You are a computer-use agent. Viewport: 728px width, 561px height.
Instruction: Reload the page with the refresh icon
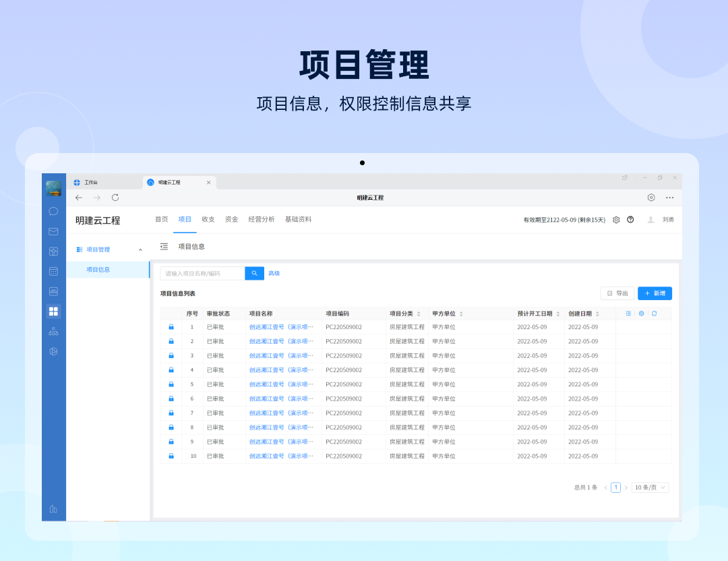[x=115, y=198]
